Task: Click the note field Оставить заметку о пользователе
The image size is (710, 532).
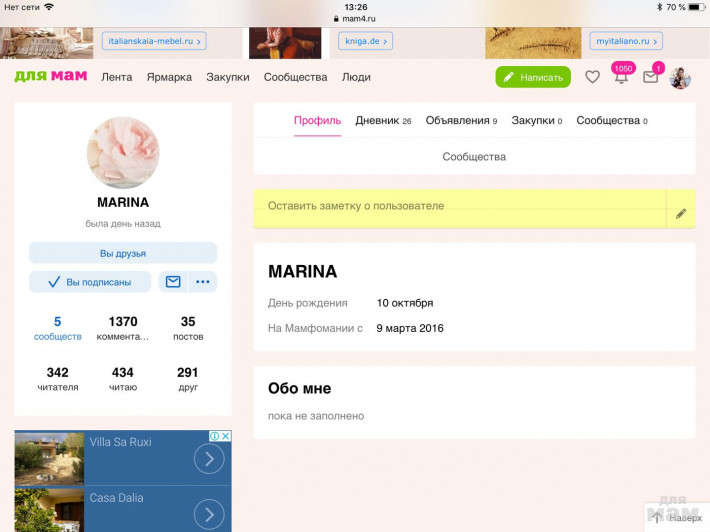Action: 460,206
